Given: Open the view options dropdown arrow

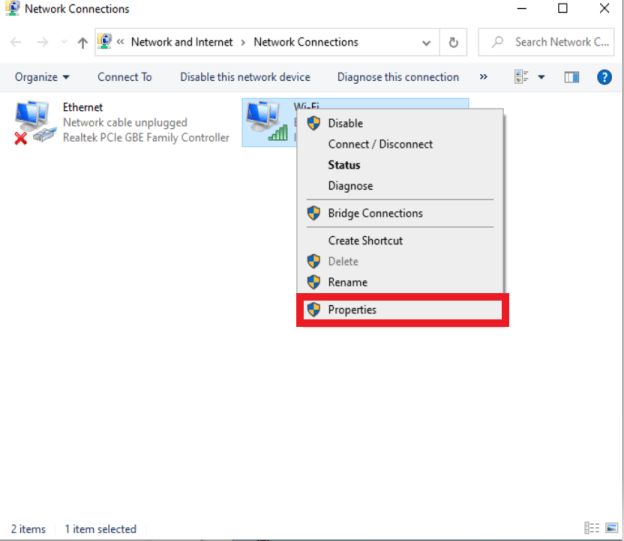Looking at the screenshot, I should [x=541, y=77].
